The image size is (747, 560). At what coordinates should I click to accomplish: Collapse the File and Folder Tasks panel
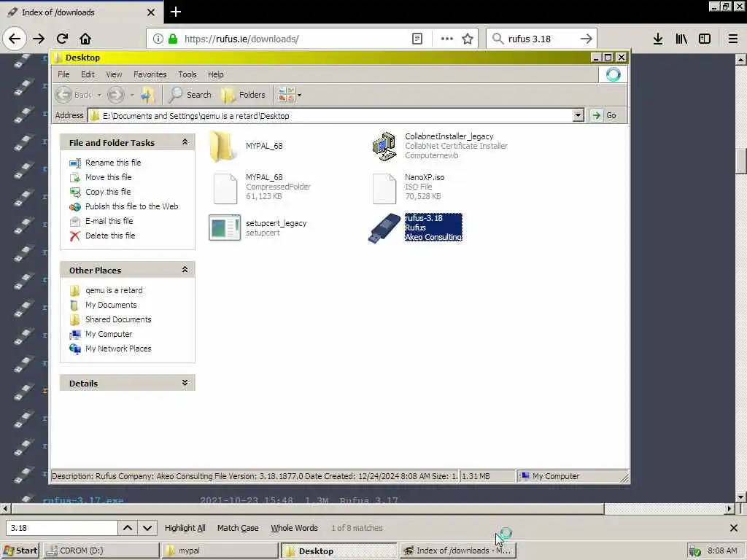pyautogui.click(x=185, y=142)
